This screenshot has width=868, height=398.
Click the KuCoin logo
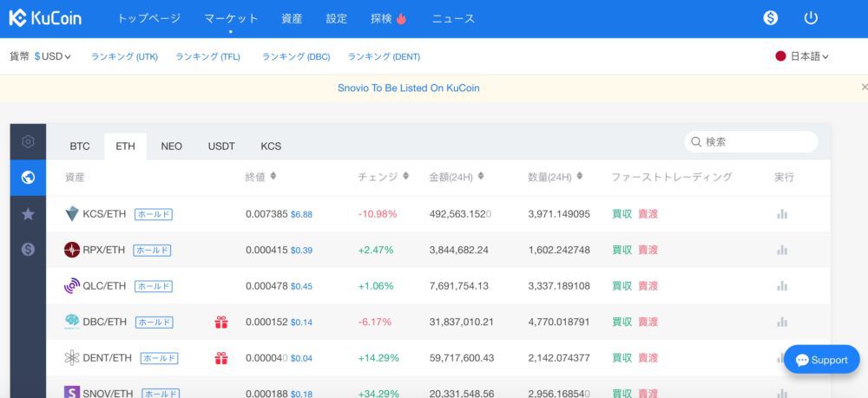(x=45, y=17)
